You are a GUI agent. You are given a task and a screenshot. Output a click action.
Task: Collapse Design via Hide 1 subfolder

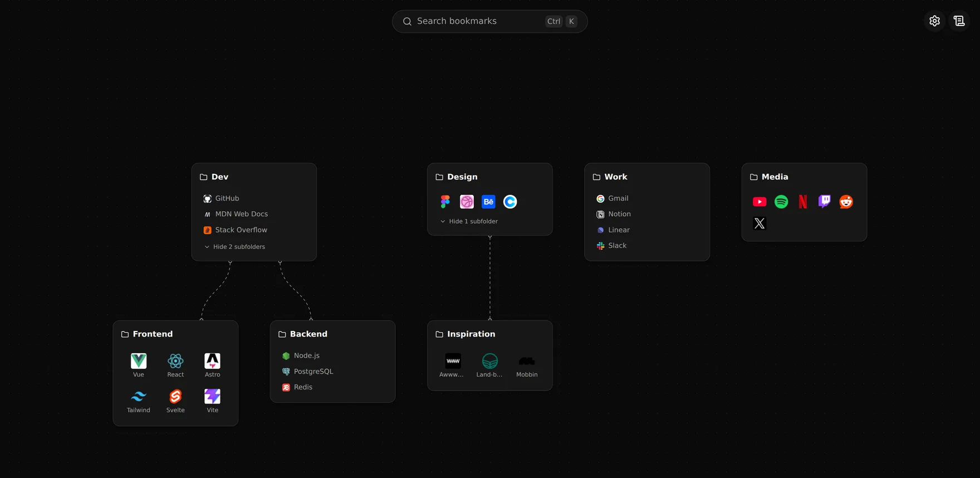pos(469,221)
